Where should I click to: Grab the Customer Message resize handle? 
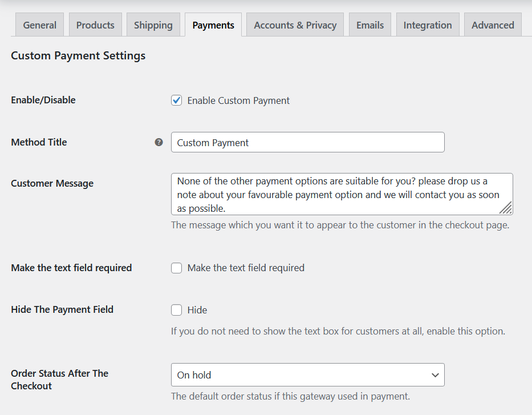(x=506, y=208)
